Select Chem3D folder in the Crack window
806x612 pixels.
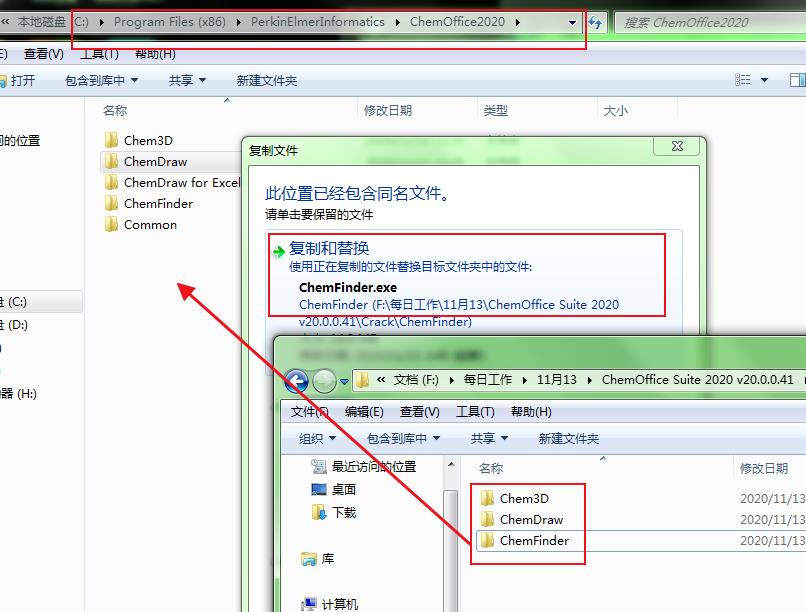(x=515, y=498)
